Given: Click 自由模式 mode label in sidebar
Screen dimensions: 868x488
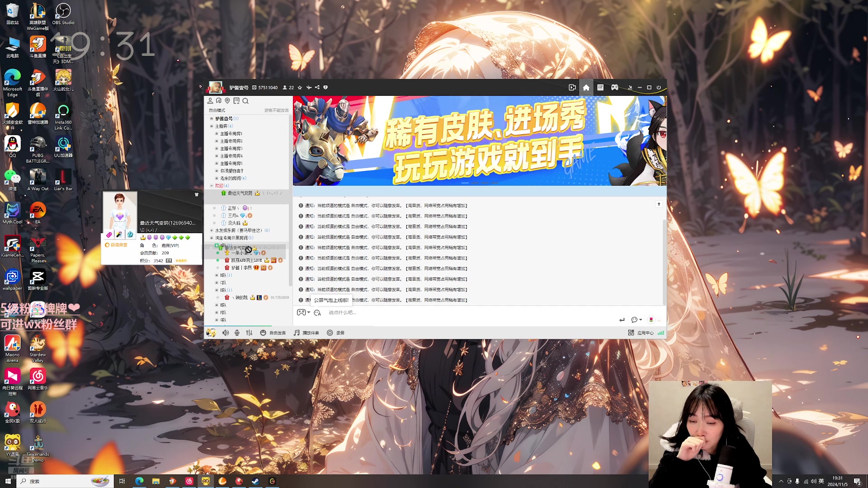Looking at the screenshot, I should coord(217,110).
